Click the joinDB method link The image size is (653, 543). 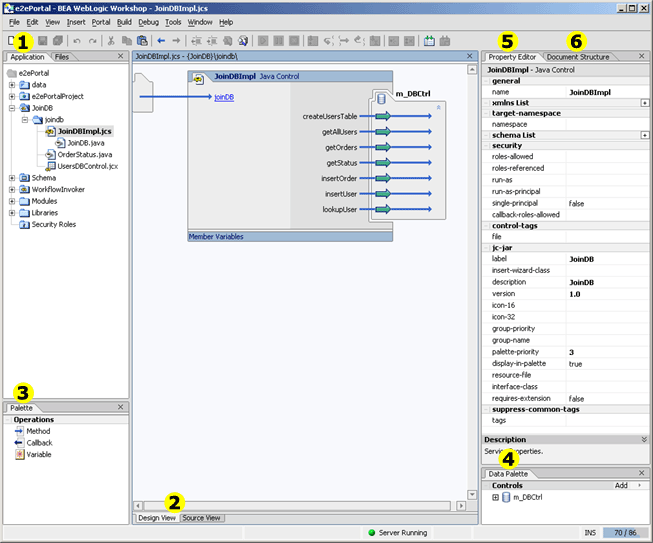224,97
